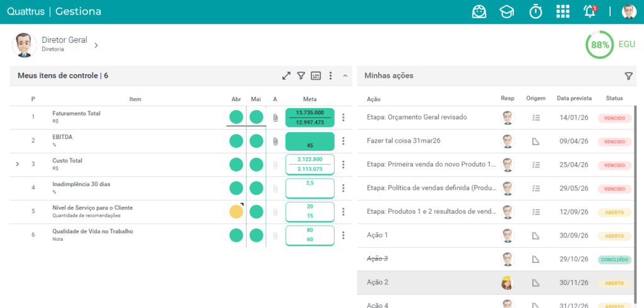
Task: Open the notifications bell icon
Action: pos(590,11)
